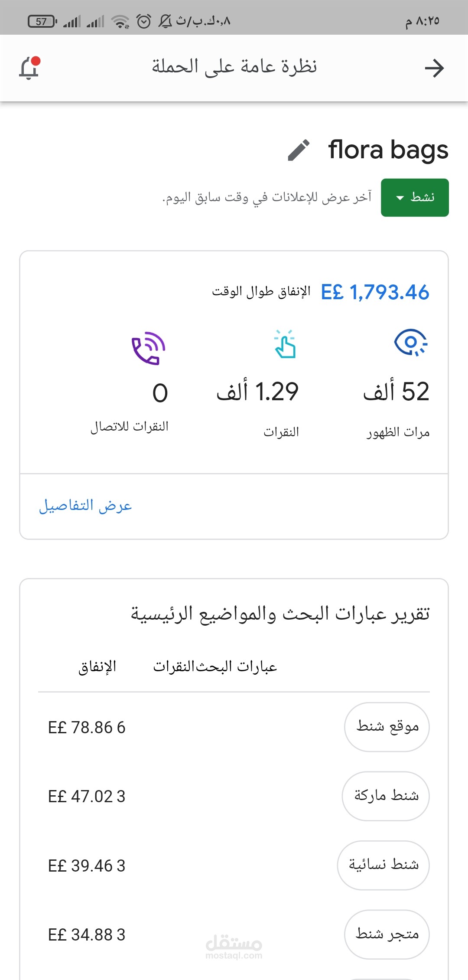Select the متجر شنط search term chip
468x980 pixels.
coord(387,934)
